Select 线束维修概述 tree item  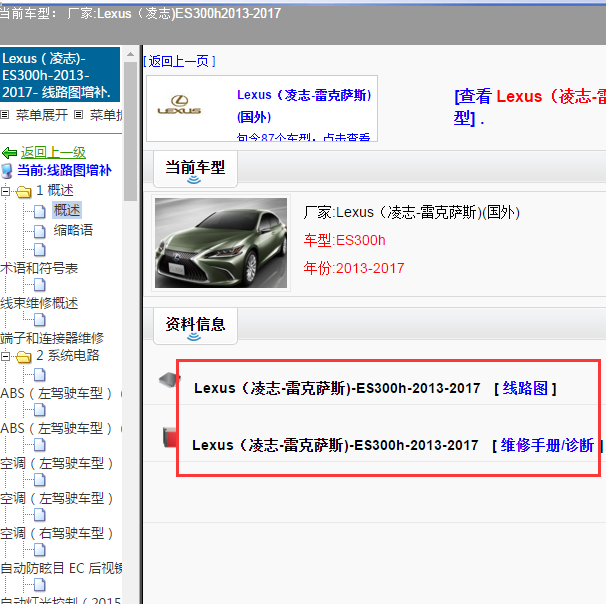coord(39,303)
